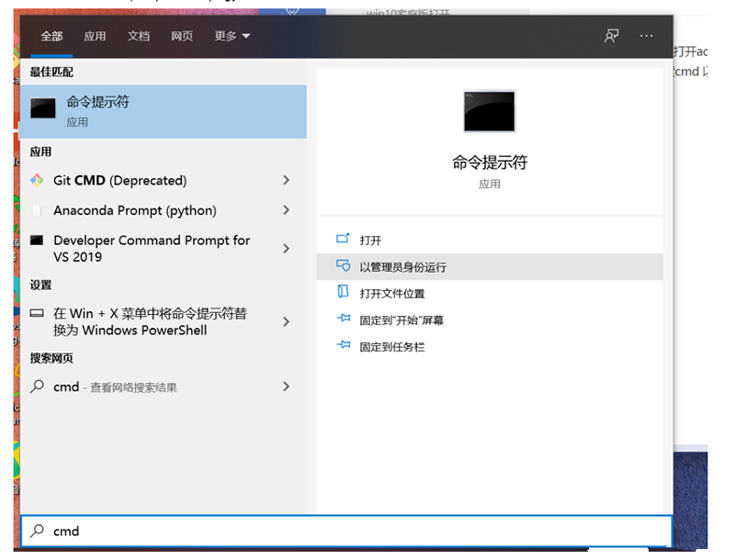The height and width of the screenshot is (560, 735).
Task: Open the more options (...) icon top right
Action: click(x=646, y=36)
